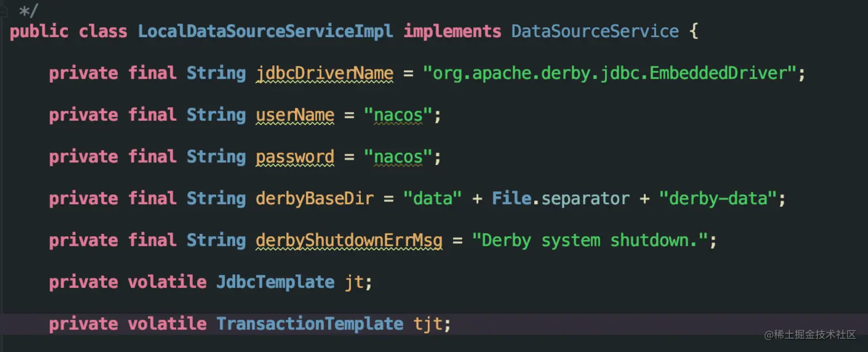Click the jt field name

pyautogui.click(x=354, y=283)
